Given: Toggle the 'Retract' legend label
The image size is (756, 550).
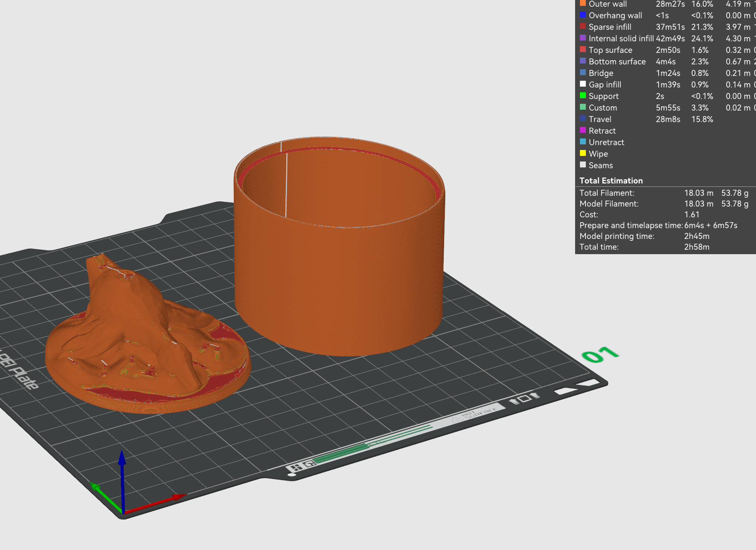Looking at the screenshot, I should point(602,131).
